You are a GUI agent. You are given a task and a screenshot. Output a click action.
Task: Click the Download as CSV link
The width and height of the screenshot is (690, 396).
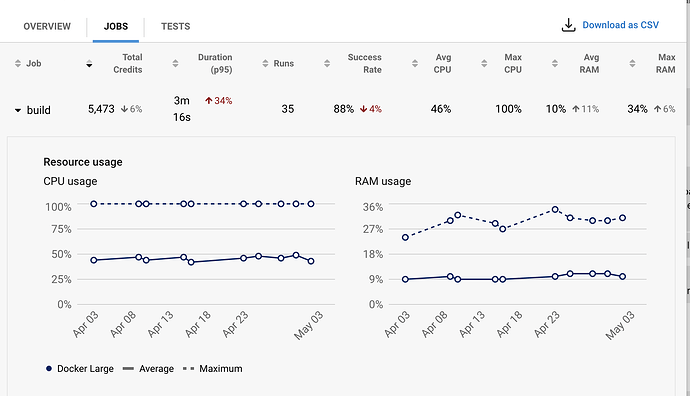click(620, 25)
